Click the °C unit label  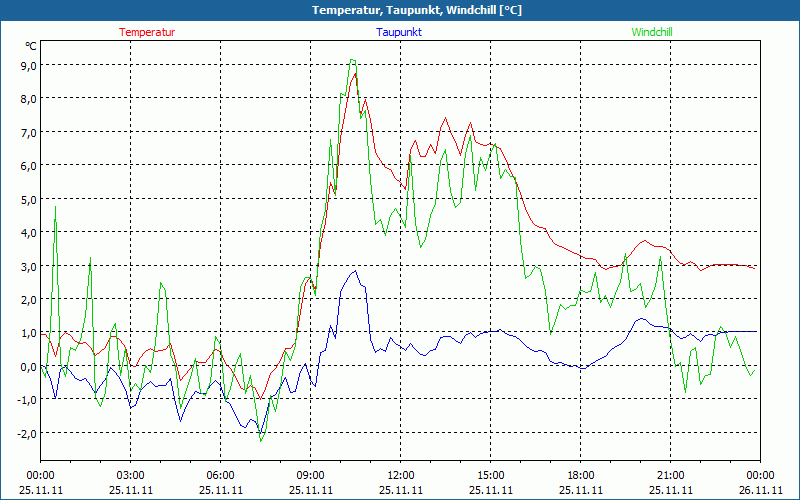click(x=31, y=46)
